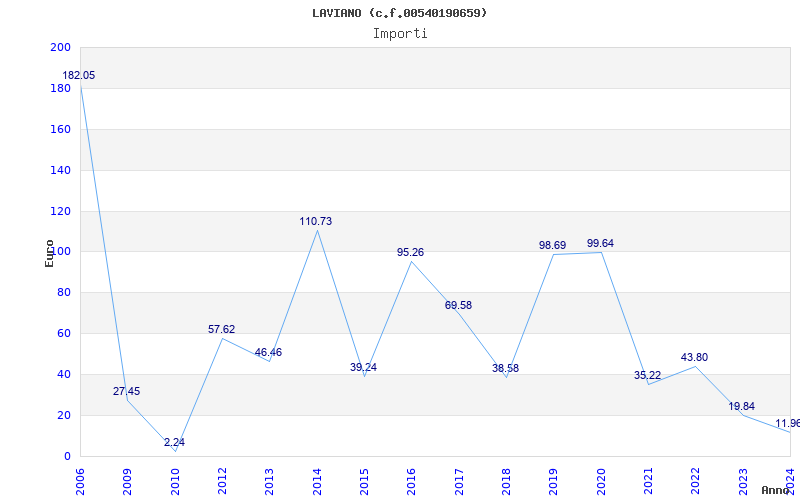Click the 35.22 data label

point(647,376)
